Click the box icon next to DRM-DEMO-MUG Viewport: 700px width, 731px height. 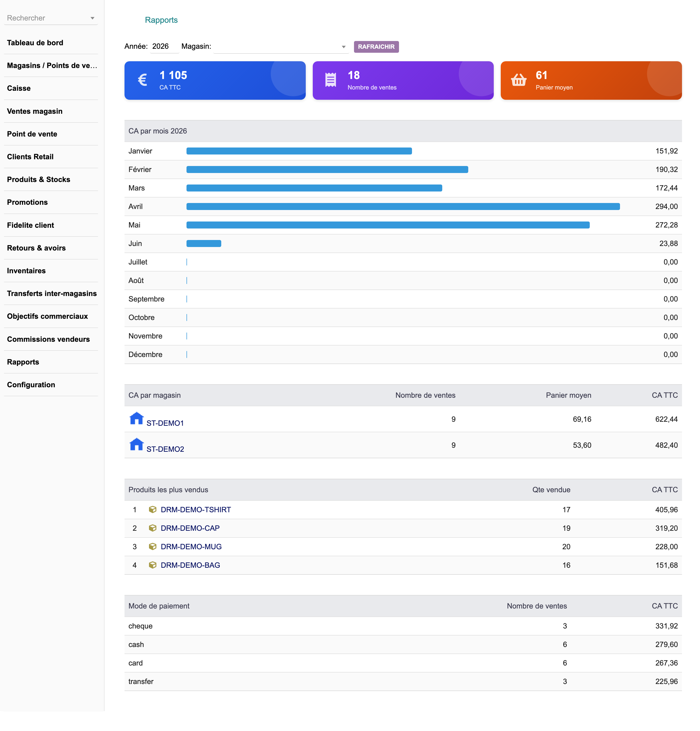click(152, 546)
